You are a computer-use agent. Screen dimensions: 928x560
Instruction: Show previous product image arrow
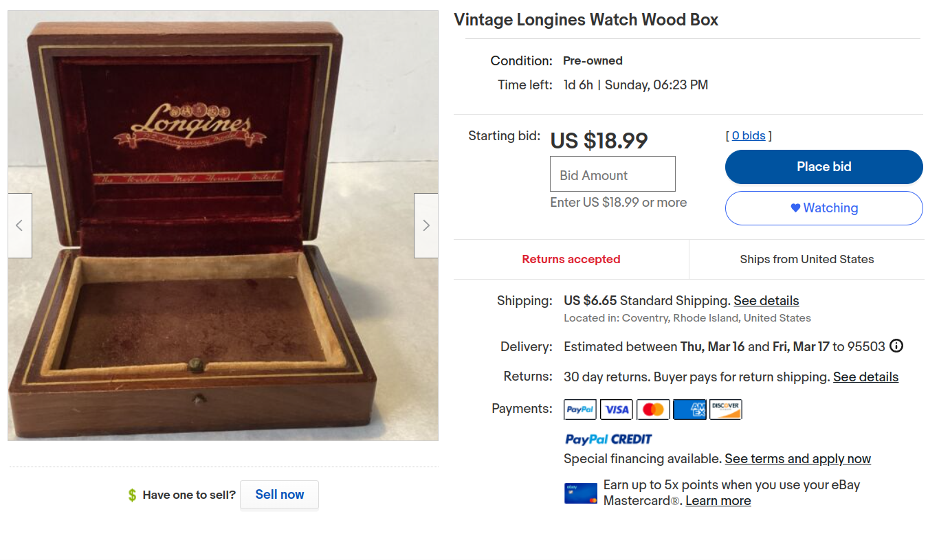(19, 225)
